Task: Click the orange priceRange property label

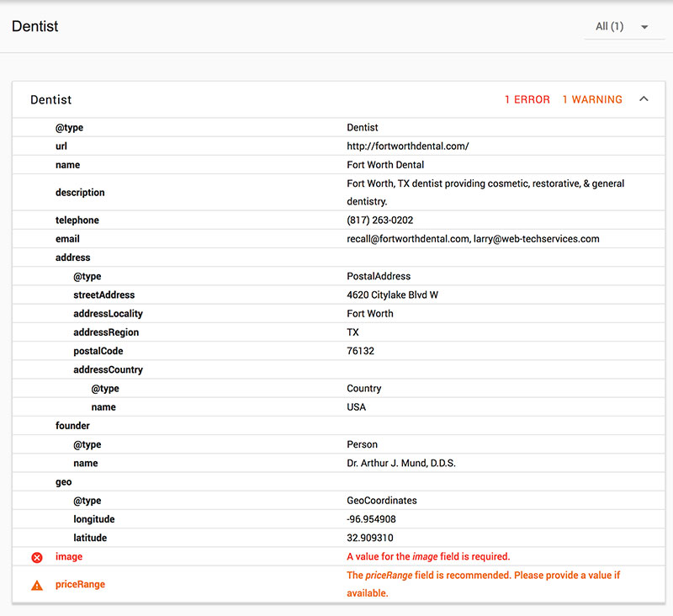Action: tap(80, 584)
